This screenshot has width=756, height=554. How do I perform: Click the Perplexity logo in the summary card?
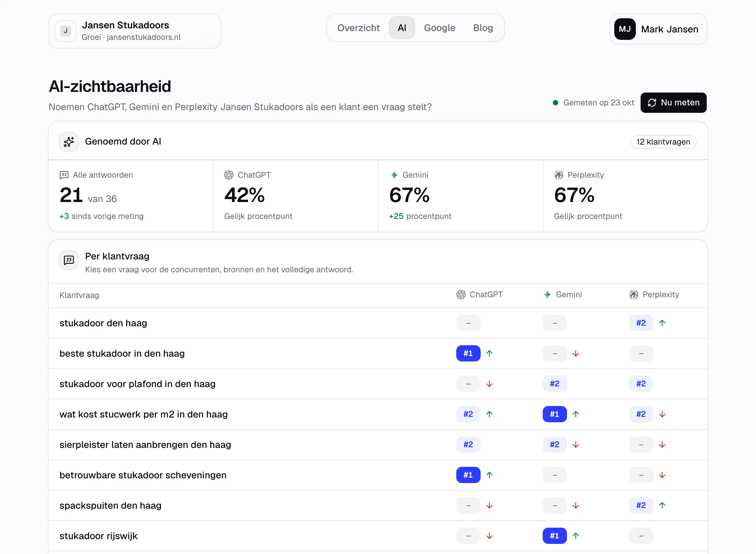click(559, 175)
